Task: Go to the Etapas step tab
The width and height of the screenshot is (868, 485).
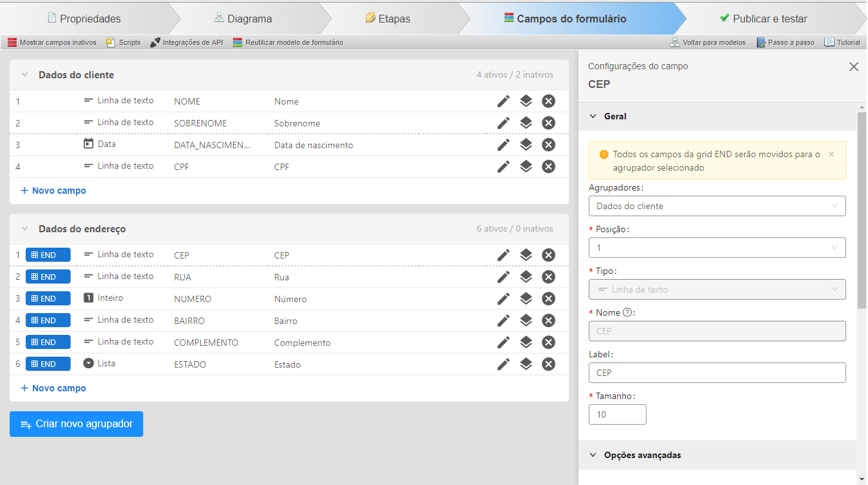Action: point(388,19)
